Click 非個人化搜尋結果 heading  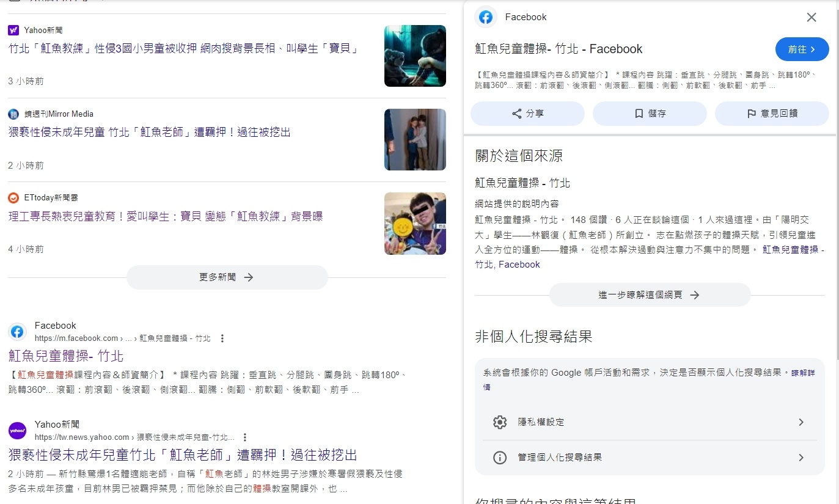click(533, 336)
